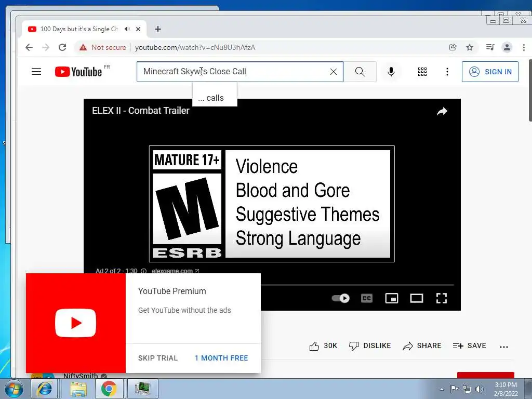
Task: Open a new Chrome tab
Action: click(x=158, y=29)
